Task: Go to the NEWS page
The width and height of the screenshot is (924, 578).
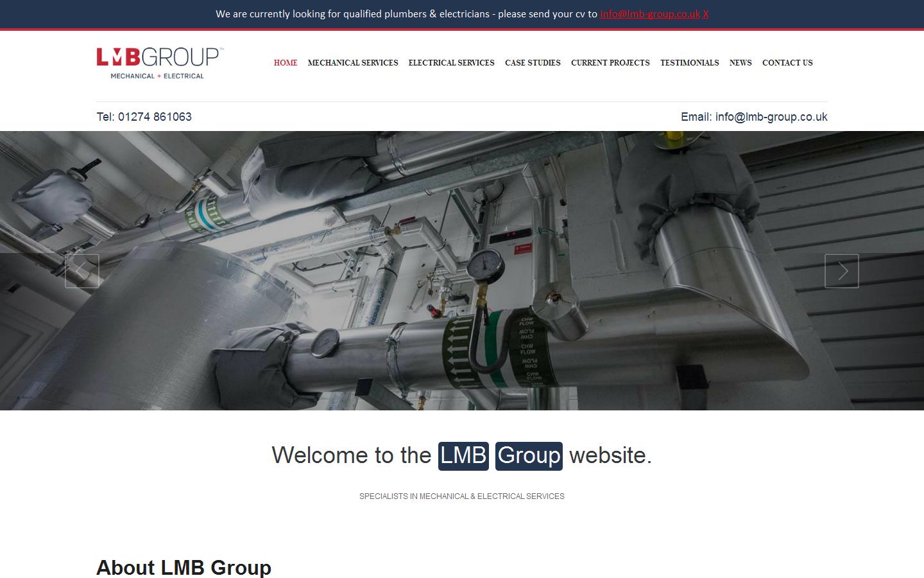Action: [740, 63]
